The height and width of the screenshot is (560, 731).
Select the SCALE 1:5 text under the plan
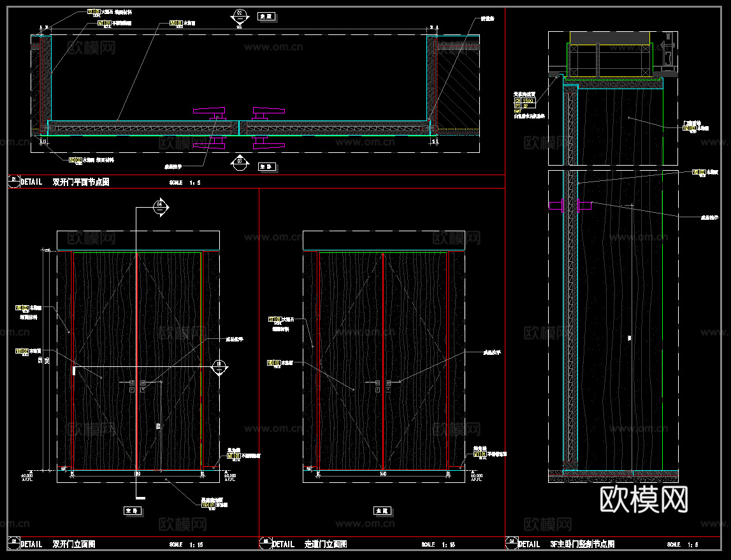click(185, 183)
